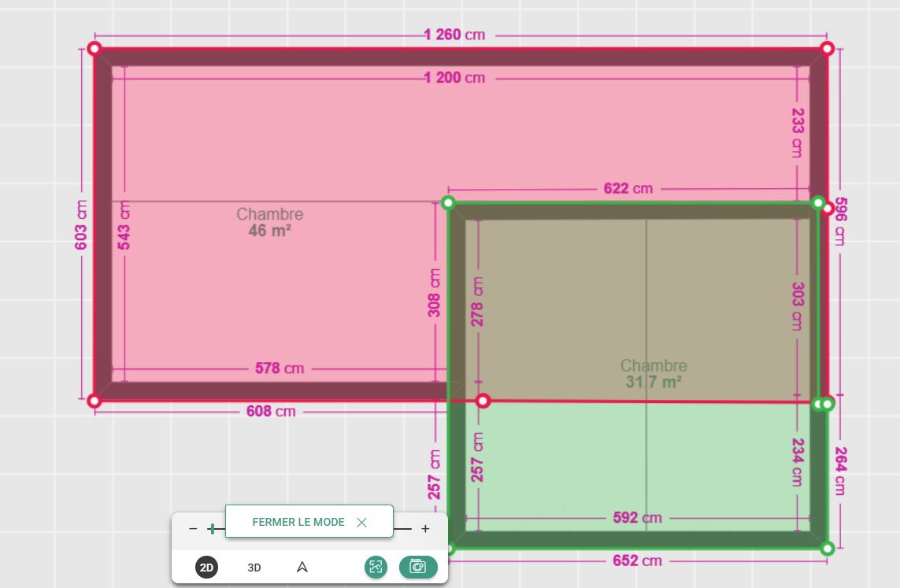Click the fit-plan-to-screen icon
The height and width of the screenshot is (588, 900).
click(x=376, y=568)
